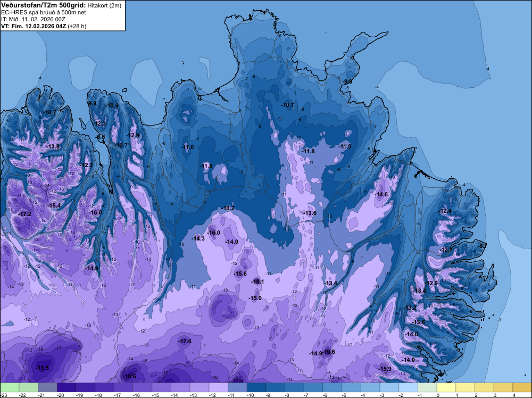
Task: Click the legend swatch labeled -20
Action: pyautogui.click(x=66, y=387)
